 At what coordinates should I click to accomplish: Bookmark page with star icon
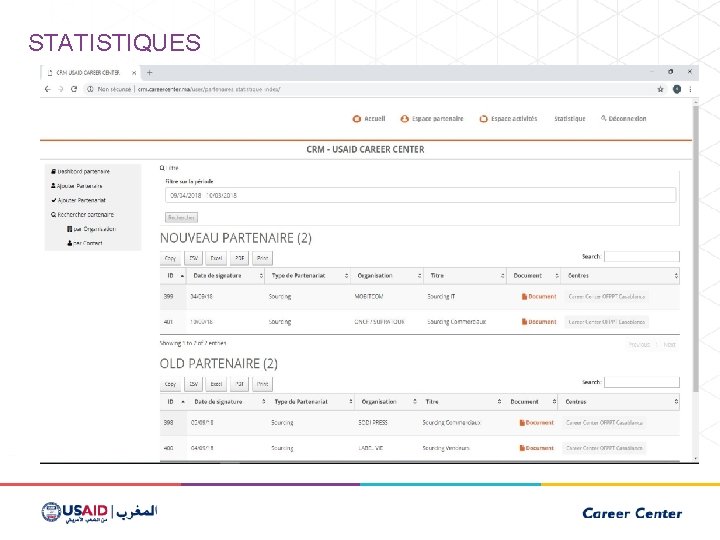pos(660,89)
